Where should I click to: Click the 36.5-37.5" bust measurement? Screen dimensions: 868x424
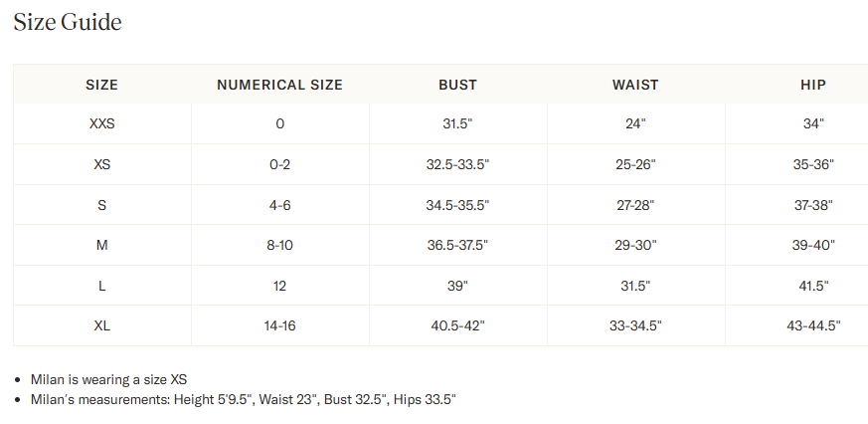(457, 245)
